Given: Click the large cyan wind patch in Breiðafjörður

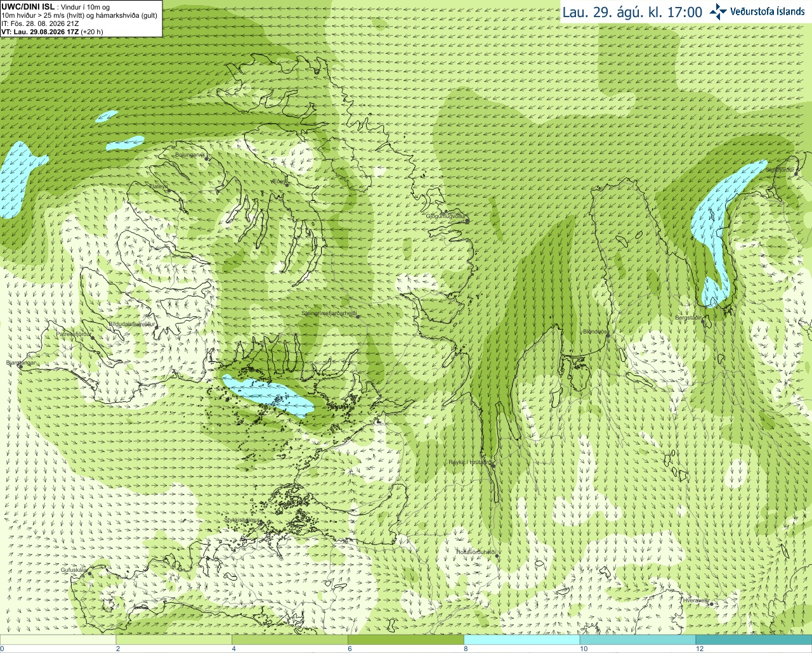Looking at the screenshot, I should coord(268,396).
